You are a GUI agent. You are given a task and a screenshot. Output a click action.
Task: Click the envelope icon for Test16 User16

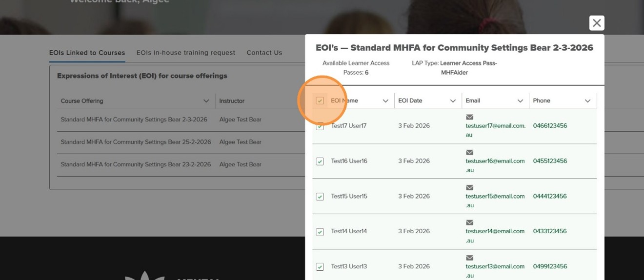click(x=469, y=152)
